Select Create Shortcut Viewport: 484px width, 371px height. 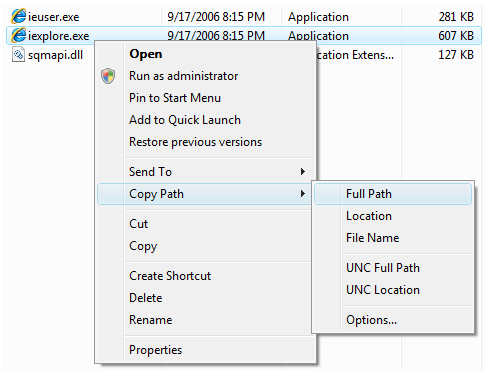[170, 276]
